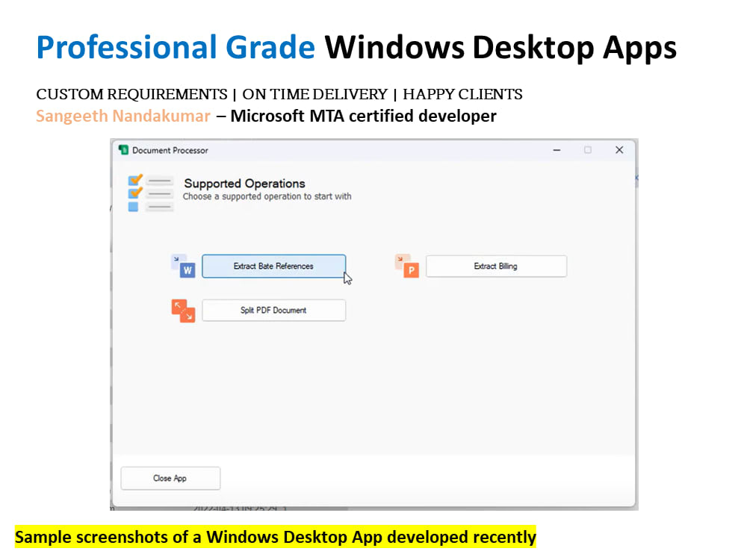Click the Supported Operations heading text

[x=244, y=184]
